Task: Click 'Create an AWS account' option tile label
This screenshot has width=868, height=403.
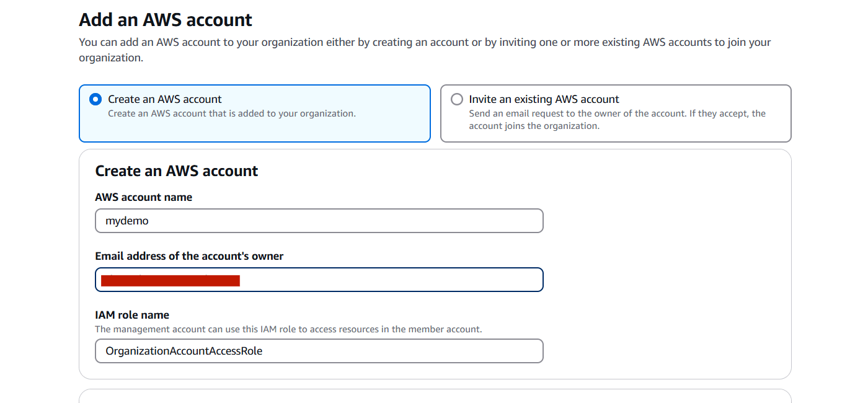Action: [x=165, y=99]
